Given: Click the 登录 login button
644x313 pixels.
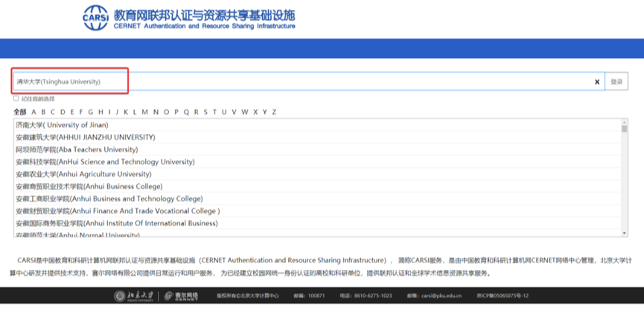Looking at the screenshot, I should point(616,82).
